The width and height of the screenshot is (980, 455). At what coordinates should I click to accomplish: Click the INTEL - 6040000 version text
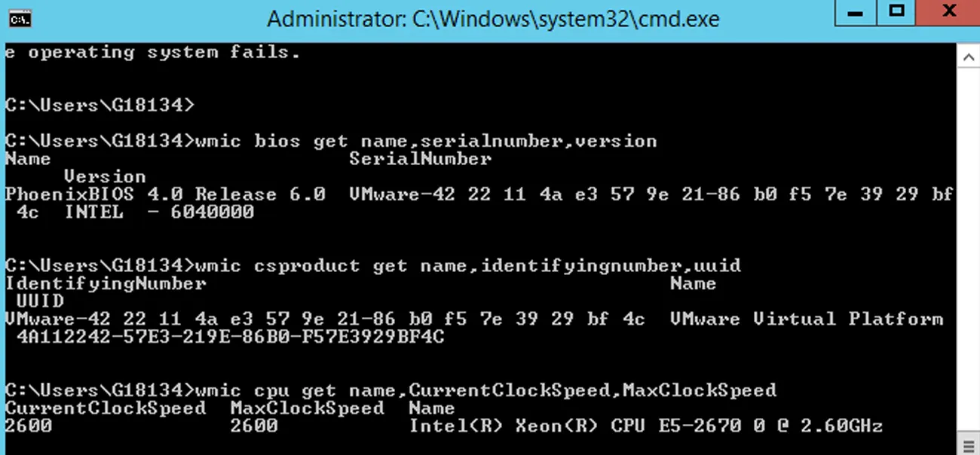pyautogui.click(x=159, y=212)
